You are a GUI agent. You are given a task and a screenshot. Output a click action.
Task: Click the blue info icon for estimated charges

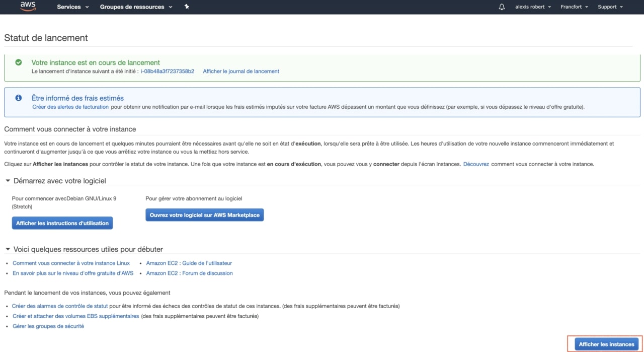(x=19, y=98)
